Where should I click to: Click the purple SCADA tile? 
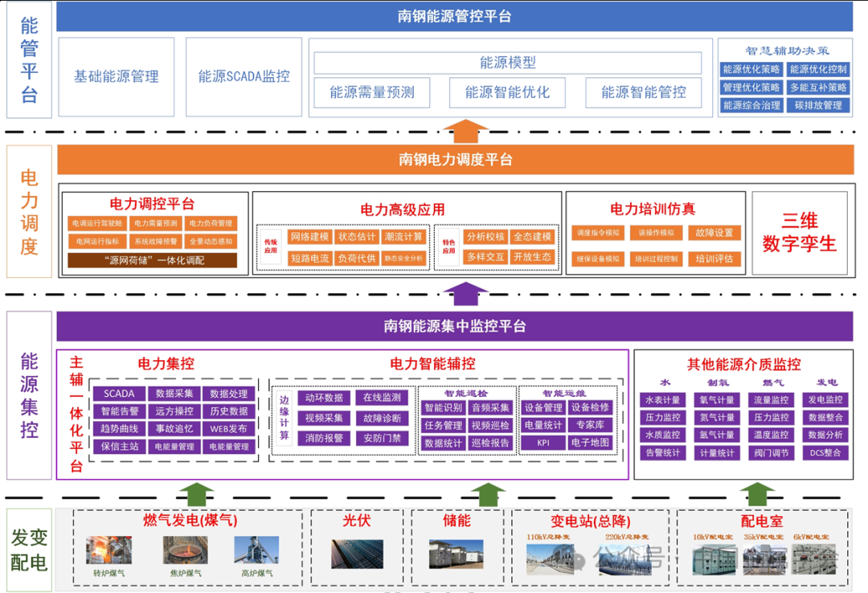pyautogui.click(x=120, y=394)
